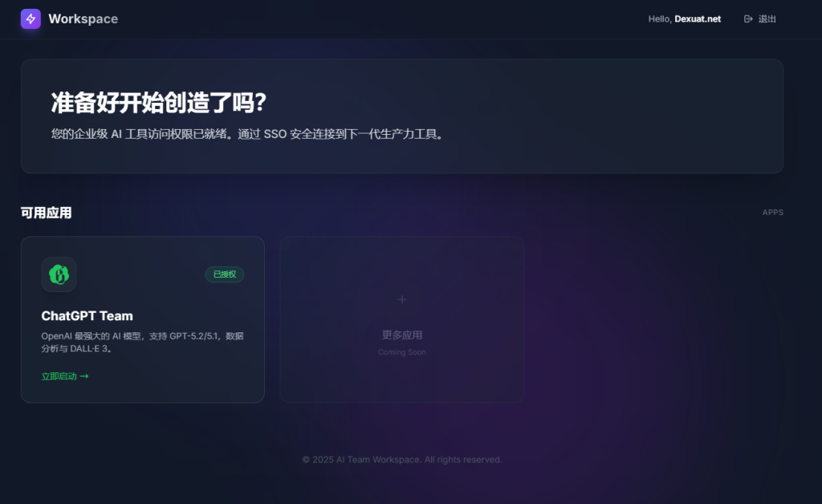Click the arrow icon beside 立即启动

tap(84, 376)
